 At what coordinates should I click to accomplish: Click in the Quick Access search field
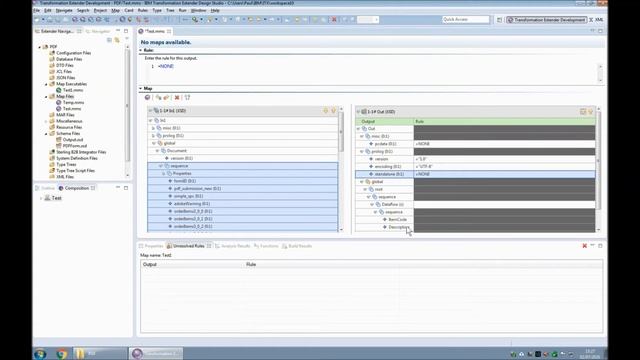466,20
